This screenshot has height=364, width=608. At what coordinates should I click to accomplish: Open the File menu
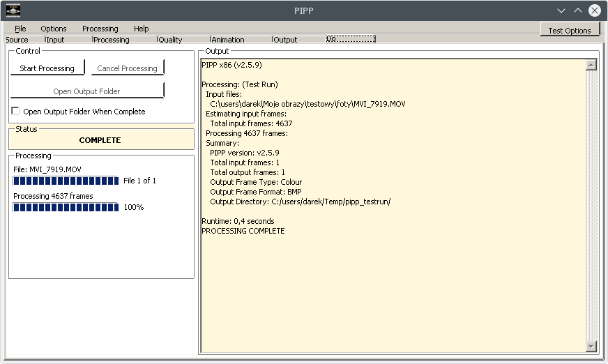click(20, 29)
